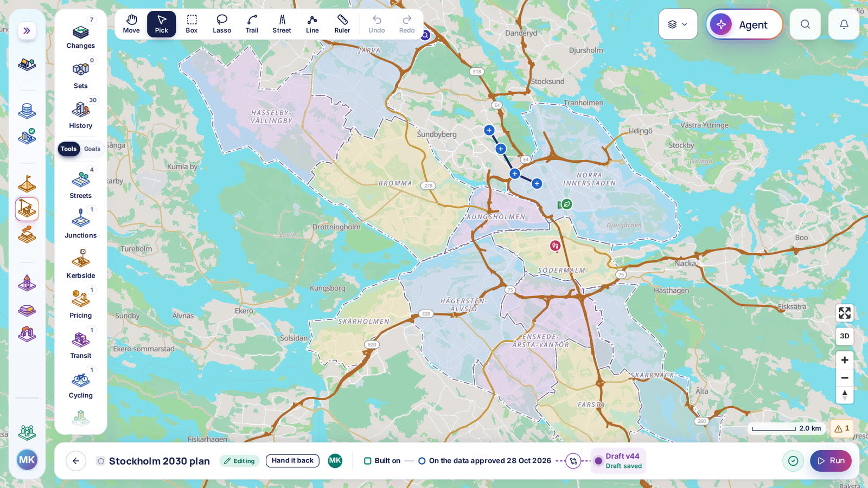Screen dimensions: 868x488
Task: Click the Undo button
Action: coord(376,24)
